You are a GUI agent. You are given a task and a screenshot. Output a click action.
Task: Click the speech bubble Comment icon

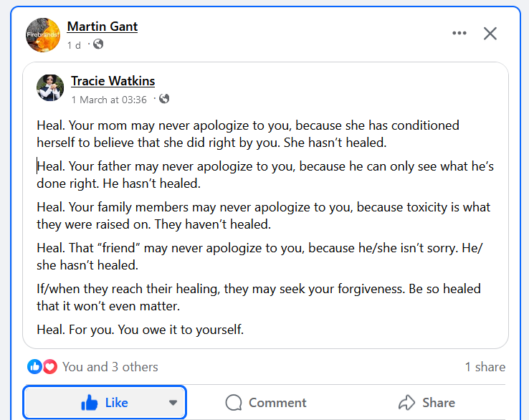click(234, 403)
